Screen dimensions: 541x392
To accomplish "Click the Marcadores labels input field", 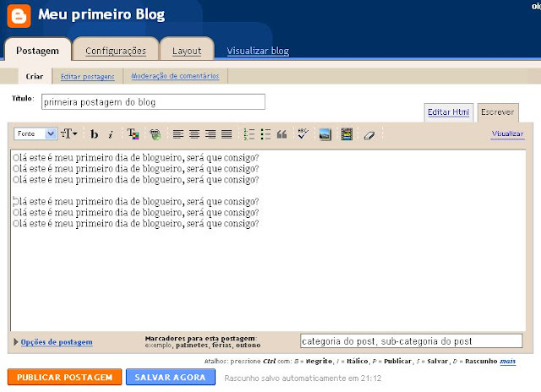I will (412, 341).
